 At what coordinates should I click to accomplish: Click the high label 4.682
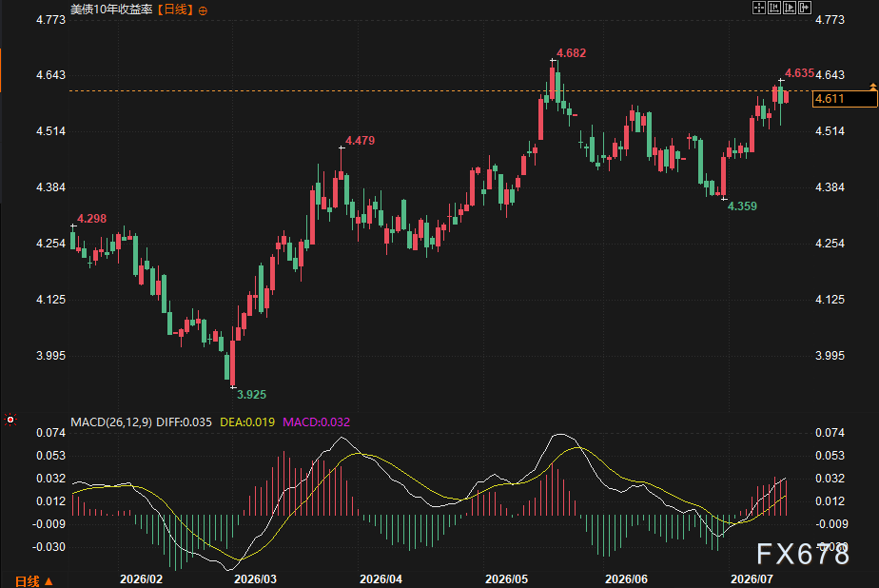pos(571,53)
